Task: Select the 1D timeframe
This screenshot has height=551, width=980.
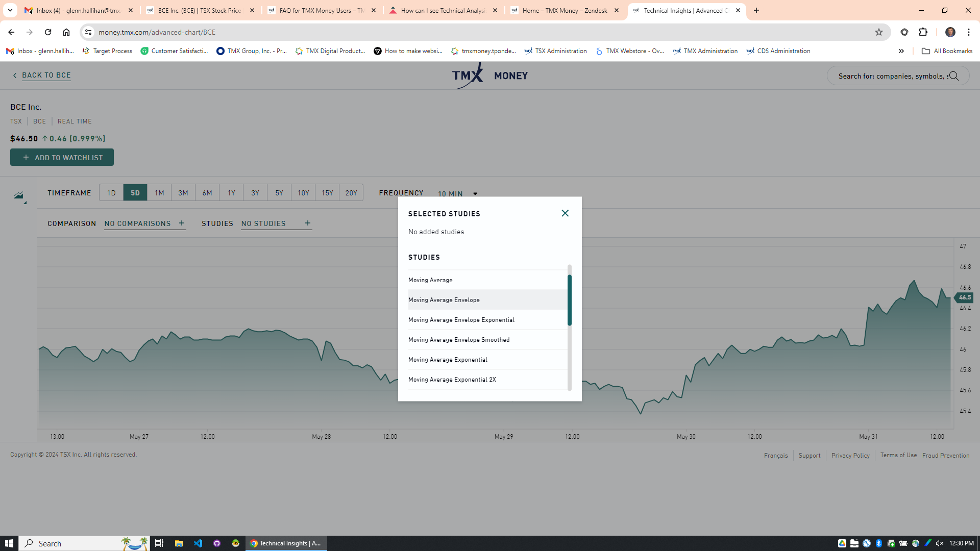Action: tap(111, 193)
